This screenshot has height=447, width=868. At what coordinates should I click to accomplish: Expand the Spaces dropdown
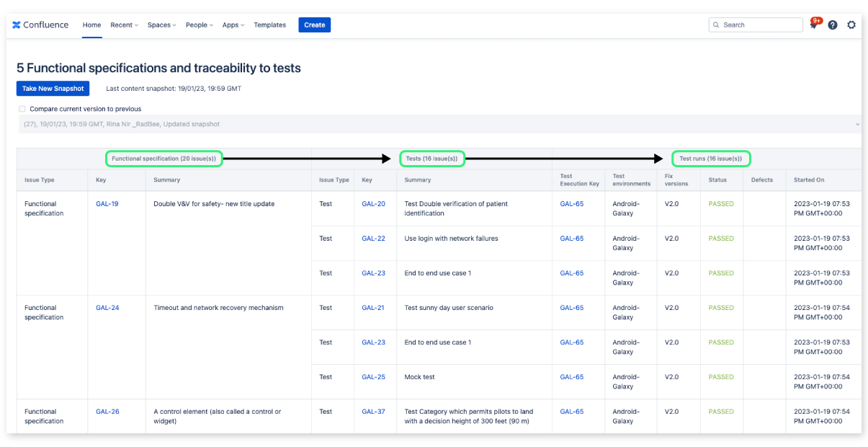[161, 25]
